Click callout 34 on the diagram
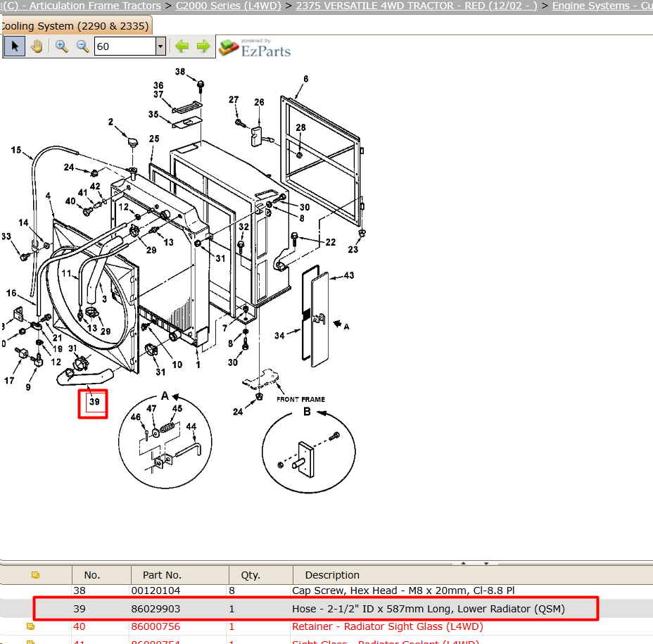The width and height of the screenshot is (653, 644). (x=279, y=336)
